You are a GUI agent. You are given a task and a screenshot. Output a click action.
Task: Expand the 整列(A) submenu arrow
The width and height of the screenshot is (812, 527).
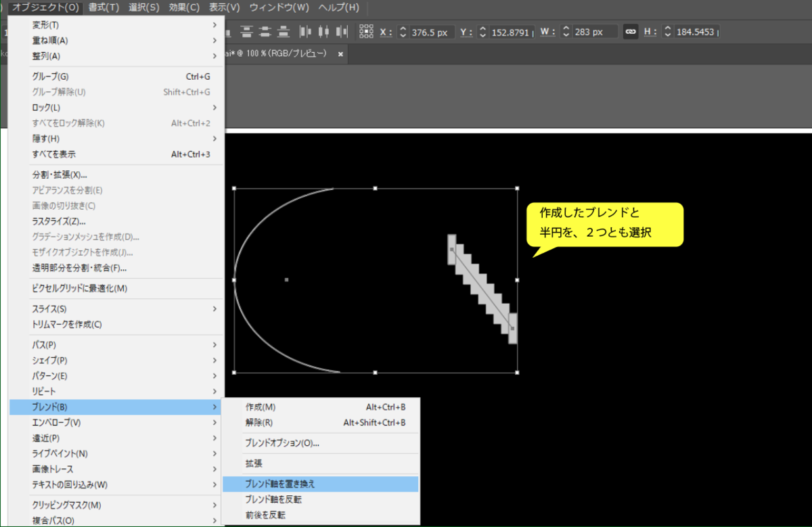pos(215,56)
